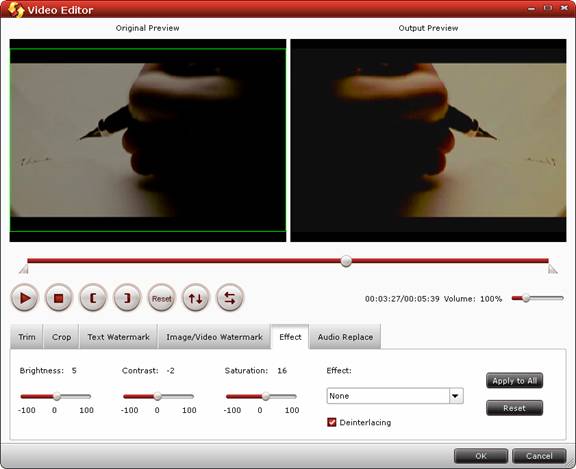Flip video horizontally with left-right arrows icon
Image resolution: width=576 pixels, height=469 pixels.
230,298
